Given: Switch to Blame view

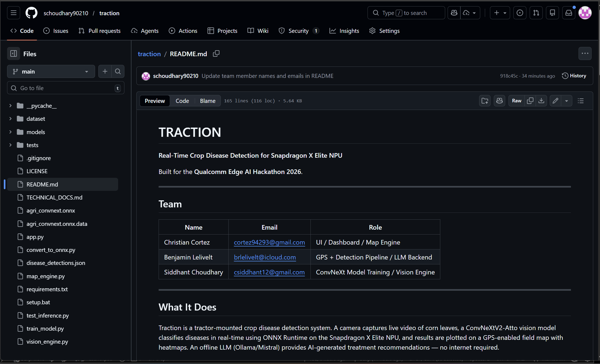Looking at the screenshot, I should 208,101.
